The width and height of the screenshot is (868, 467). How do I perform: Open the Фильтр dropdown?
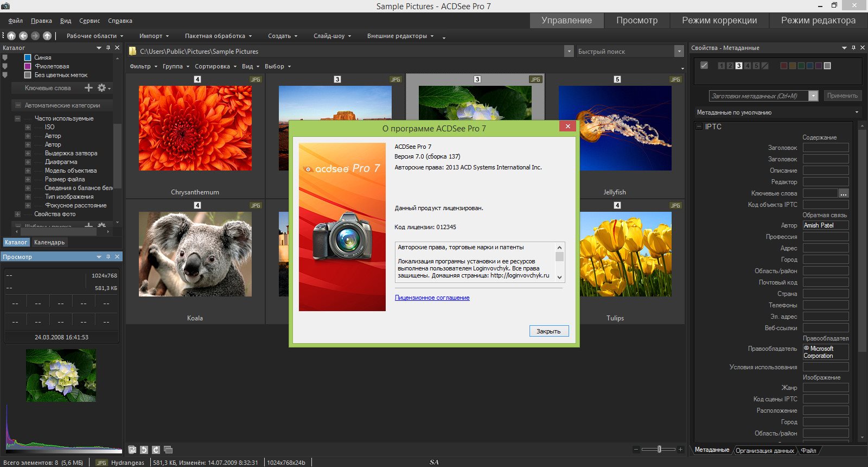(x=143, y=66)
